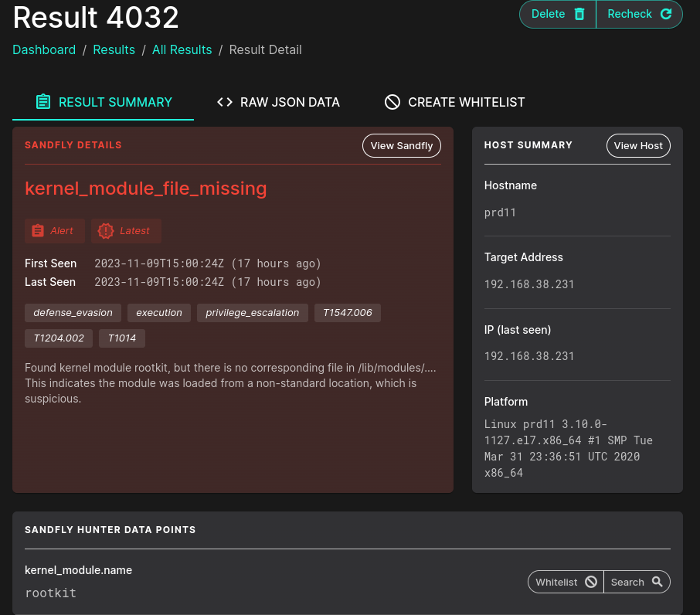Click the Latest badge warning icon

pos(106,231)
